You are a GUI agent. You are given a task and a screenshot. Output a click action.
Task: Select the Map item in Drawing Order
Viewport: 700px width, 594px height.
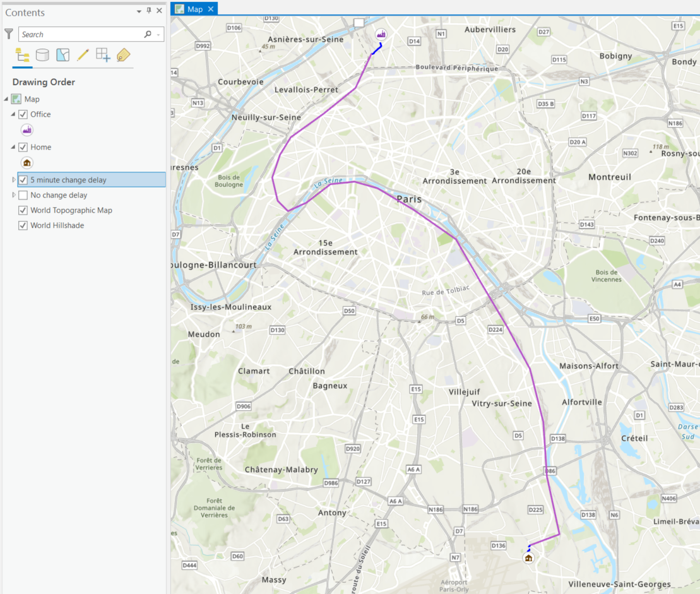pyautogui.click(x=32, y=99)
